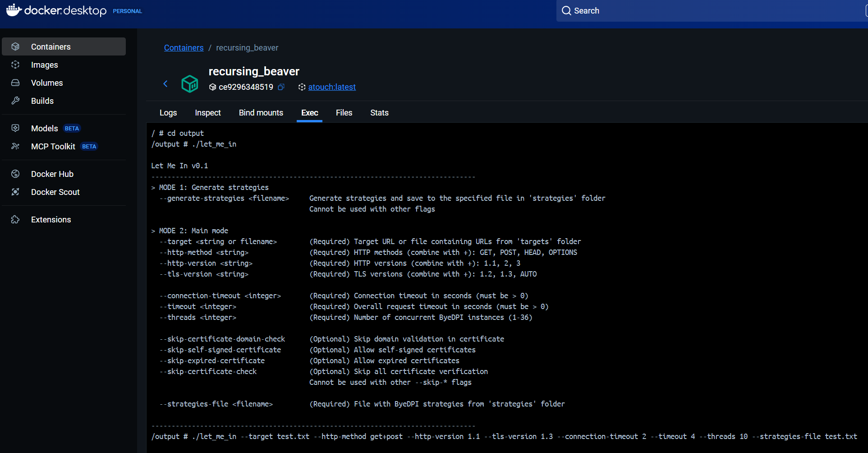Switch to the Inspect tab
The width and height of the screenshot is (868, 453).
coord(208,113)
